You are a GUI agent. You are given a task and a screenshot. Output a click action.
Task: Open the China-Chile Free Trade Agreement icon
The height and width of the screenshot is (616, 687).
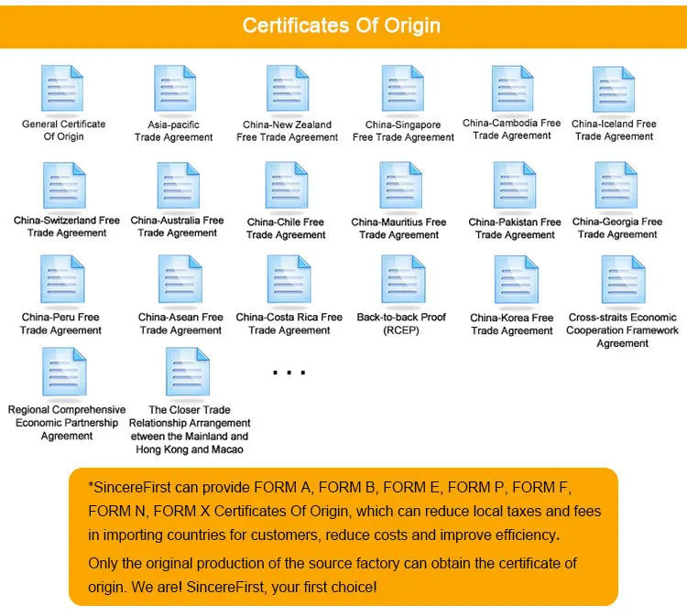(287, 185)
